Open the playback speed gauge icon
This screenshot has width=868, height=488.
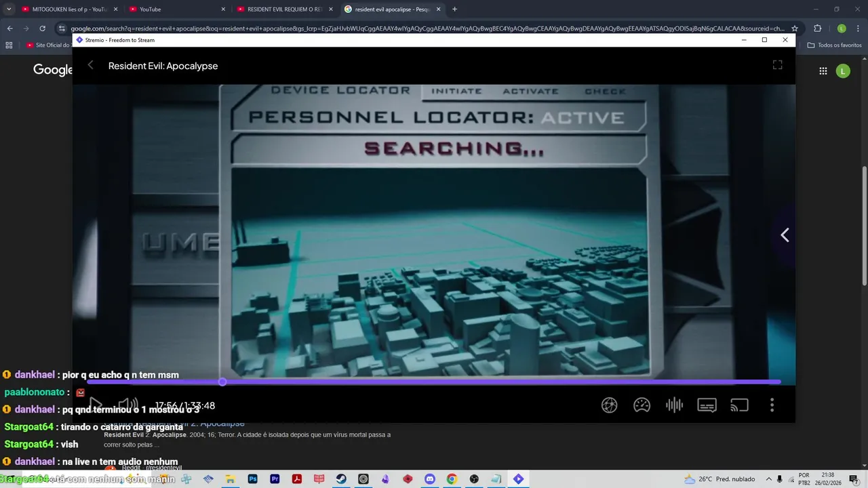point(642,405)
